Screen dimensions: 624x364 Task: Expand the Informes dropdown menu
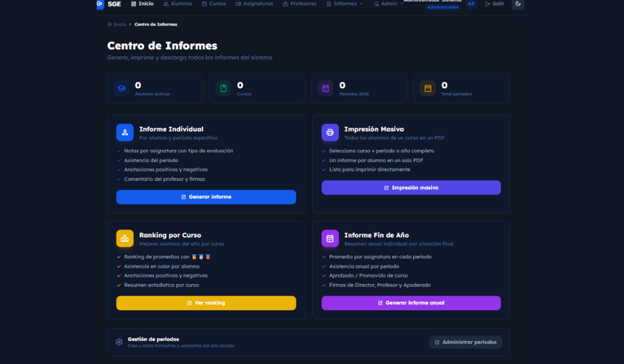[345, 3]
